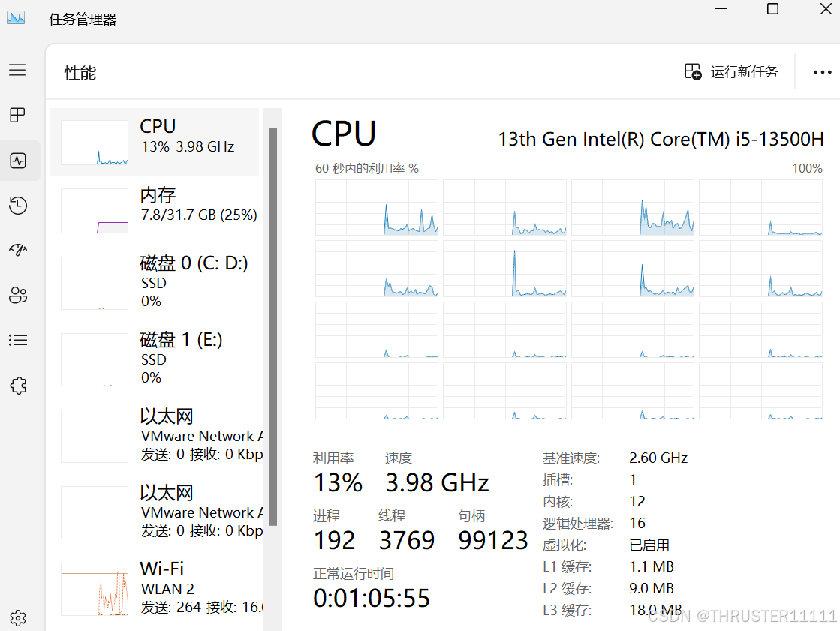The height and width of the screenshot is (631, 840).
Task: Click the CPU mini graph thumbnail
Action: (95, 143)
